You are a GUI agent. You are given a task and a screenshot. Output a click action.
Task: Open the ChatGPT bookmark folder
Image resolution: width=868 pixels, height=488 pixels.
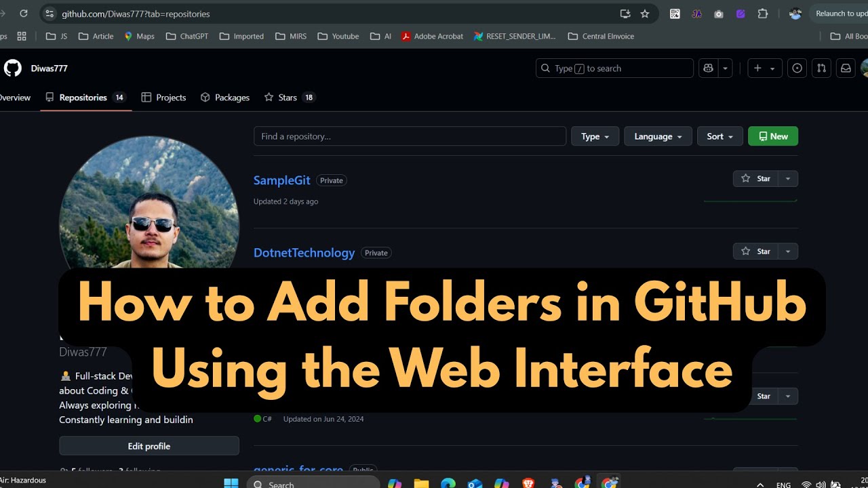point(187,36)
